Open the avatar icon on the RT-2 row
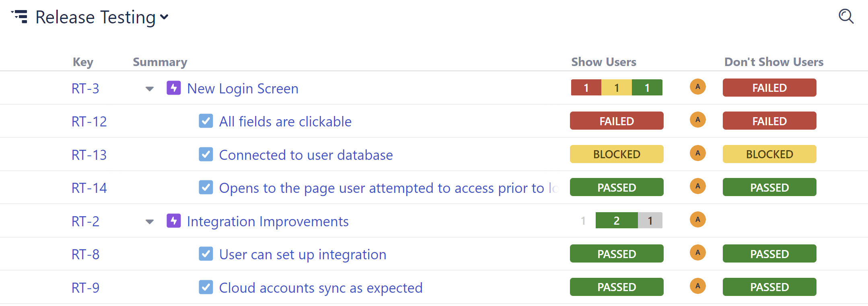This screenshot has width=868, height=306. point(698,220)
